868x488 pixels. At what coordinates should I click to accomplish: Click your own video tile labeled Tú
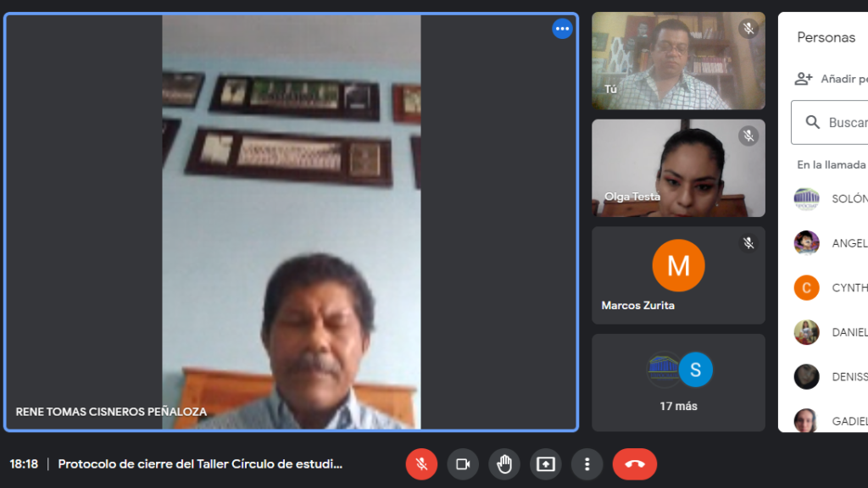pyautogui.click(x=678, y=61)
